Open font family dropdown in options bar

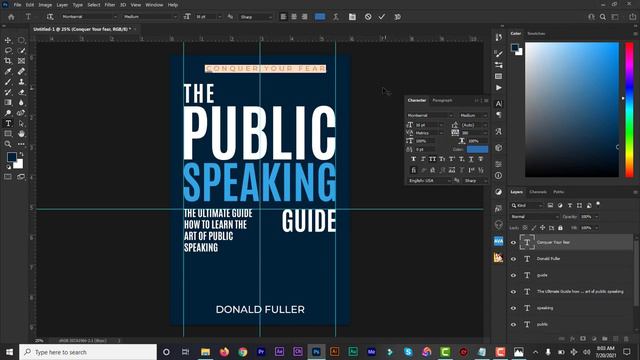[x=89, y=17]
